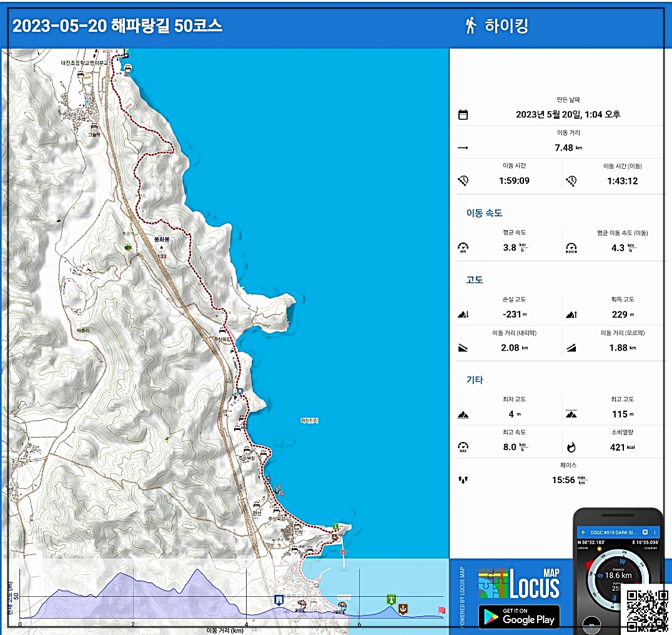Click the green viewpoint marker west of 봉화봉

[127, 247]
